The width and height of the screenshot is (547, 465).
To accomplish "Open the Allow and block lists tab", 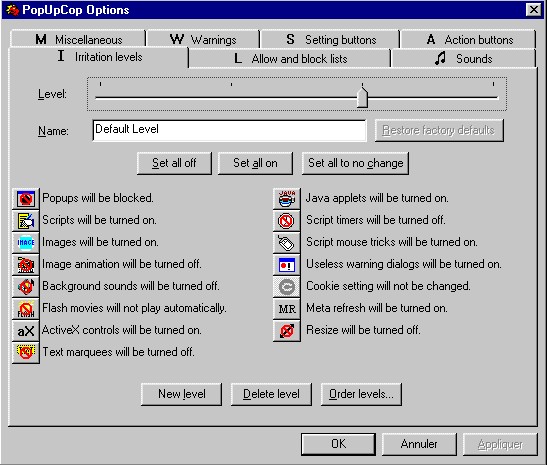I will tap(290, 59).
